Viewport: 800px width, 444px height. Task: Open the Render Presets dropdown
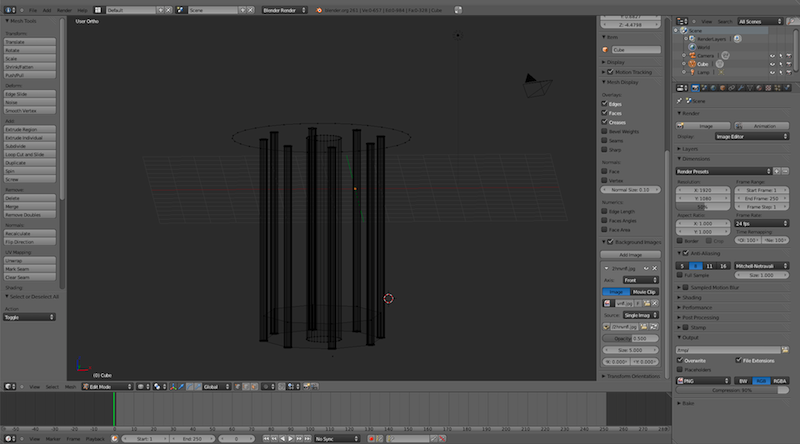tap(723, 171)
